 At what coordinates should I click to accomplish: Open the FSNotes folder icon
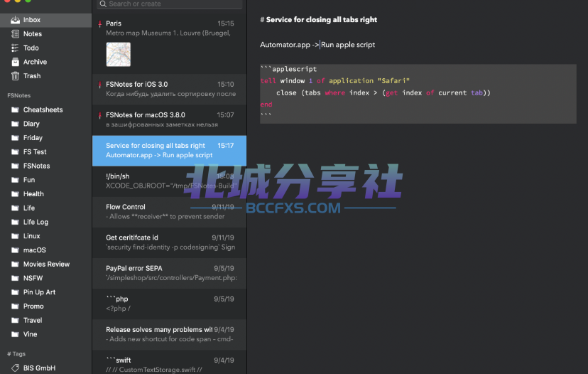15,166
